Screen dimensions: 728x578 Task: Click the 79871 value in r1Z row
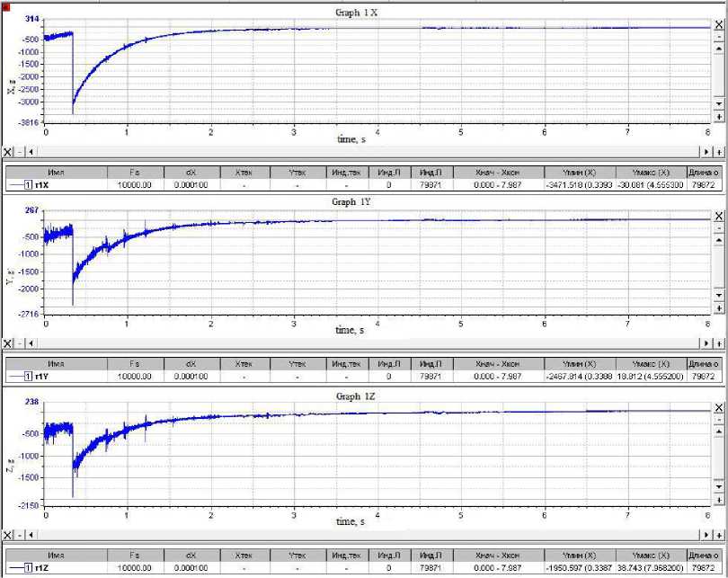point(430,568)
